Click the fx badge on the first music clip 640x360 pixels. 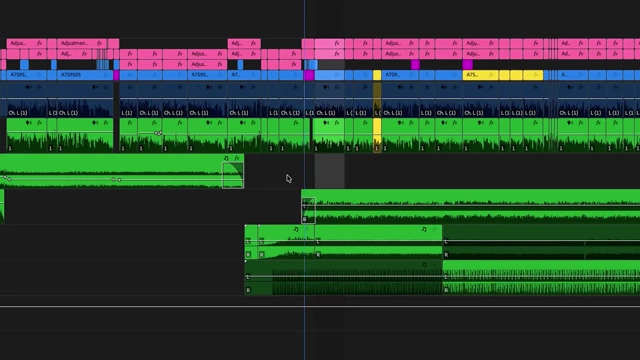pyautogui.click(x=237, y=158)
